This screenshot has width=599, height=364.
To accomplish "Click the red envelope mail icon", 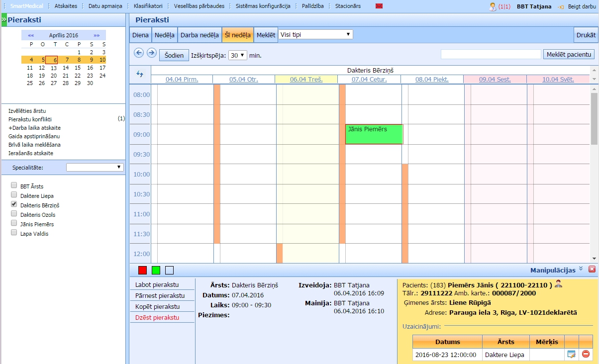I will click(x=379, y=6).
